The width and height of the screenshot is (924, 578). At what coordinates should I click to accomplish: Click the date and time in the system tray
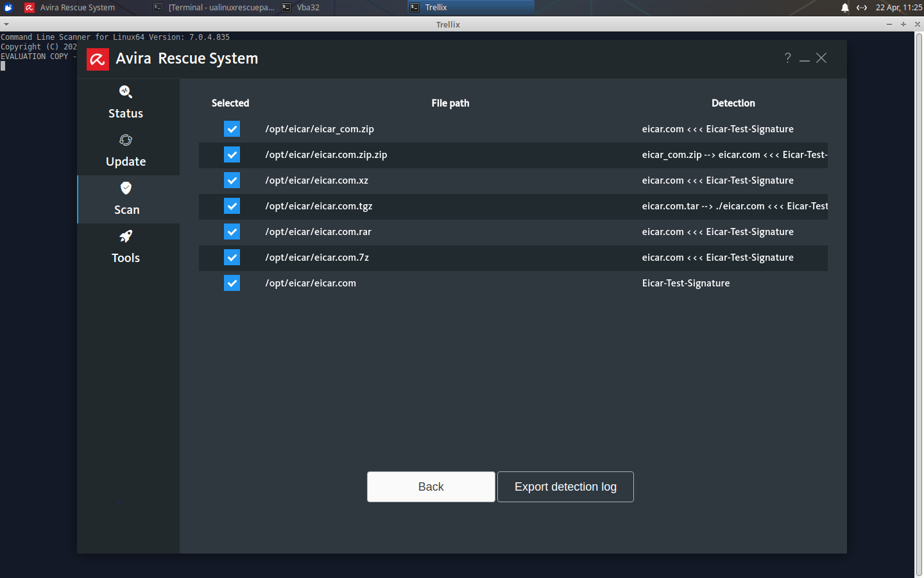[895, 7]
